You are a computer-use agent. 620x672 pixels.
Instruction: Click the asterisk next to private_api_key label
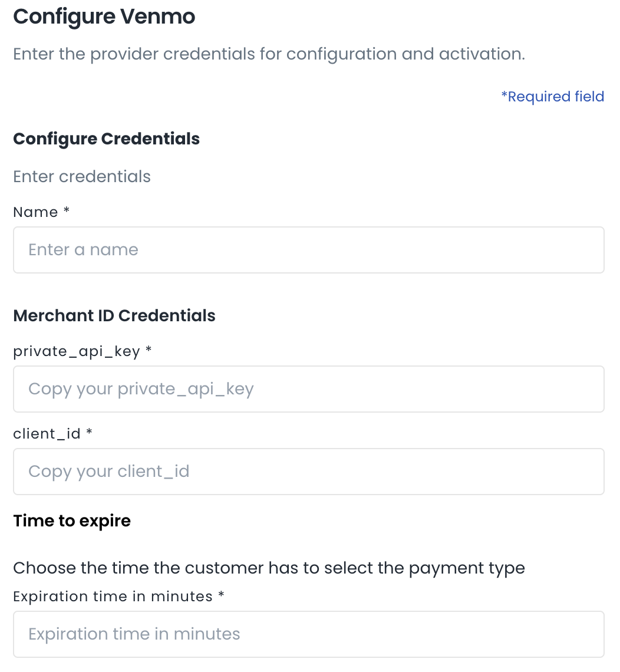click(149, 351)
